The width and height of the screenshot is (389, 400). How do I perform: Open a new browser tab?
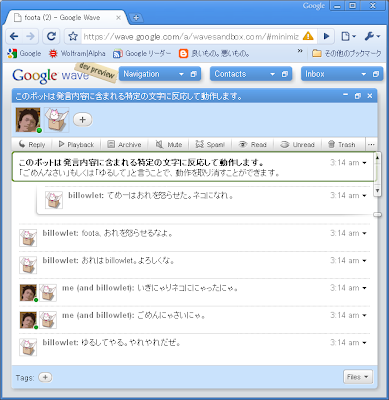(136, 18)
